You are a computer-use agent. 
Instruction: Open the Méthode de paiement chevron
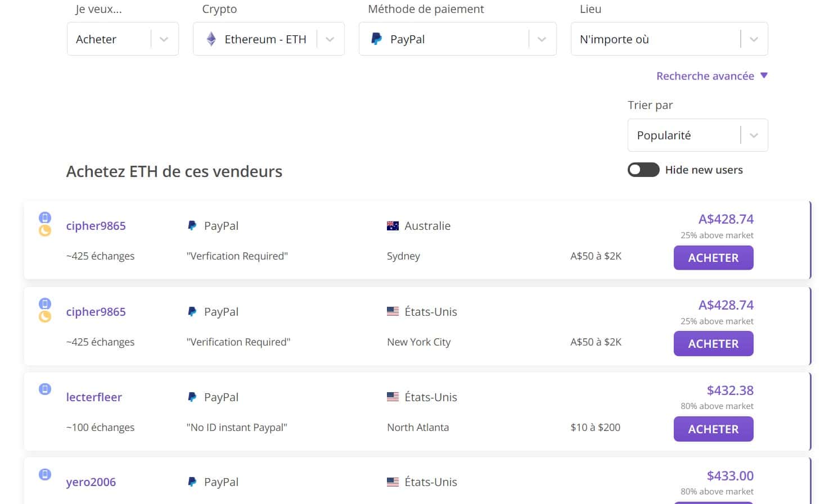click(542, 39)
